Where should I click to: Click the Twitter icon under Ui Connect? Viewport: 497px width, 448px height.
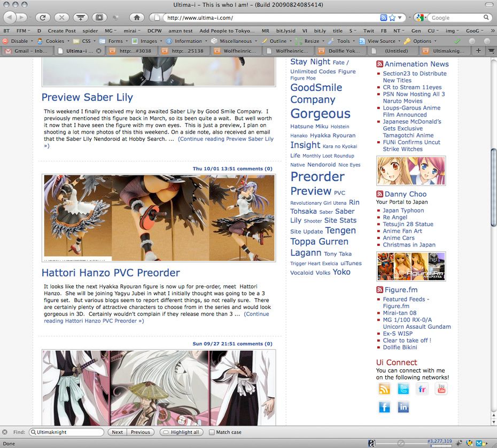click(x=403, y=389)
